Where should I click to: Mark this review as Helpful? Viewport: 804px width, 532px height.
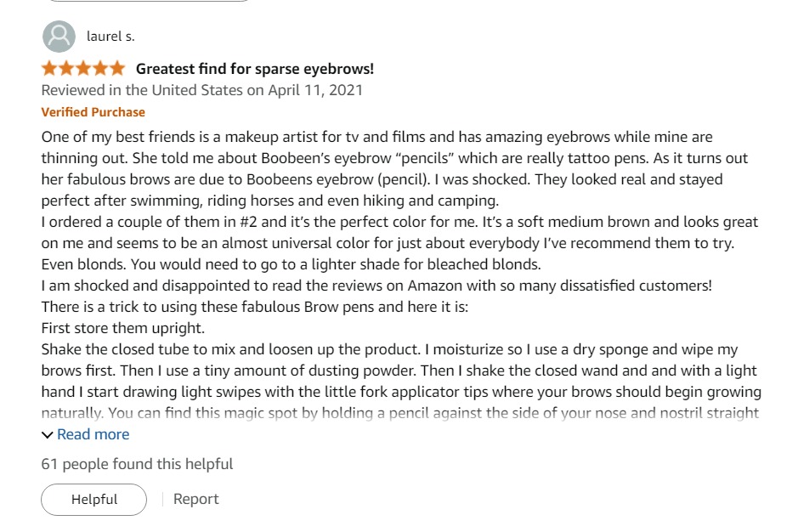93,500
